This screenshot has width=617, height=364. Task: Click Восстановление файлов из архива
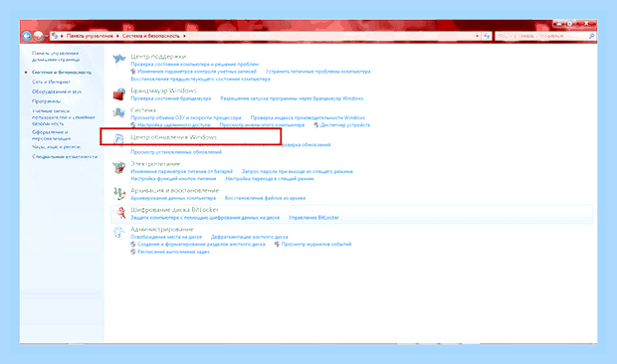coord(266,198)
